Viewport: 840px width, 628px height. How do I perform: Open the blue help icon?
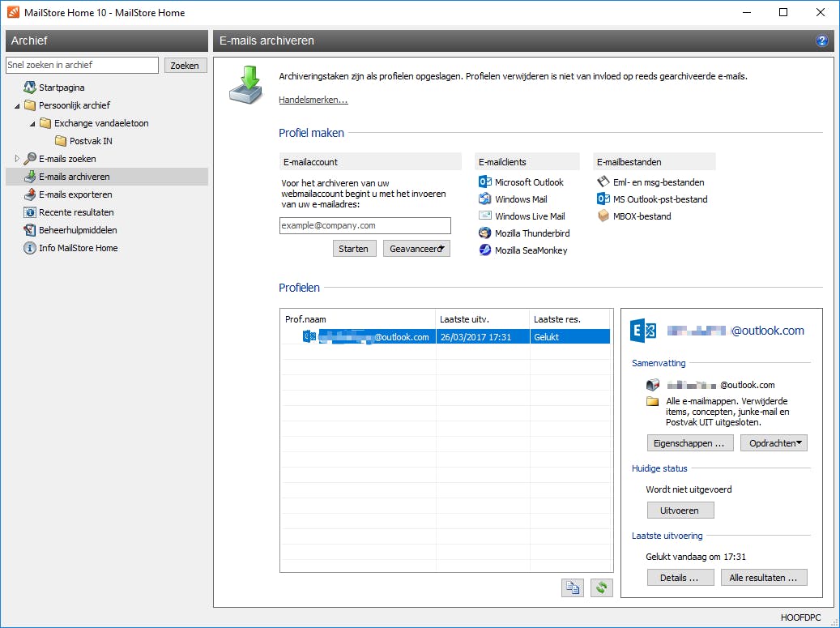[x=821, y=41]
